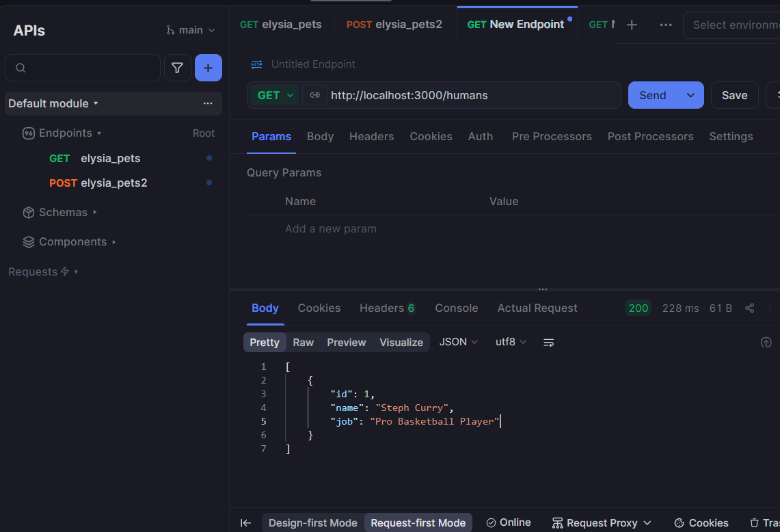Viewport: 780px width, 532px height.
Task: Click the Online connection status indicator
Action: [509, 522]
